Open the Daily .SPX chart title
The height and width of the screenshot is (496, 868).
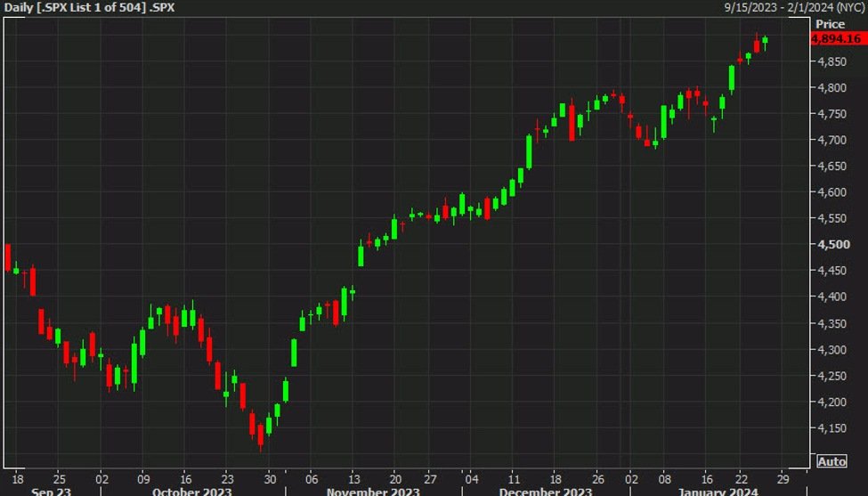[x=90, y=8]
